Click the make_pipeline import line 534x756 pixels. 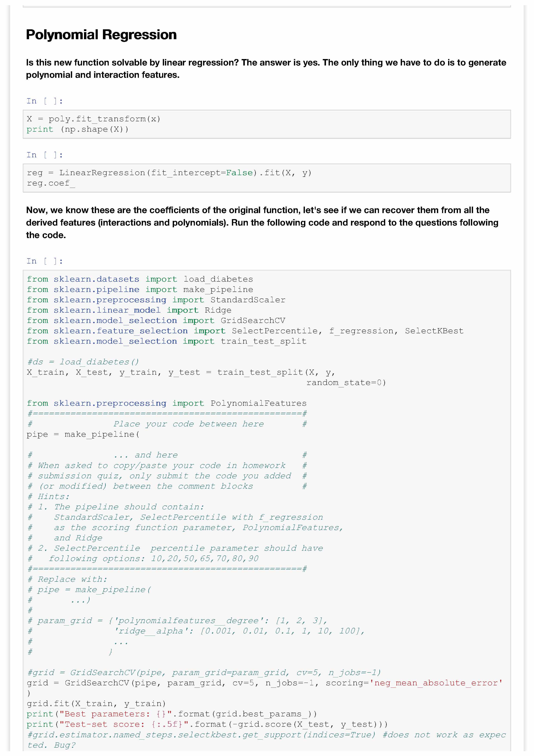click(140, 289)
